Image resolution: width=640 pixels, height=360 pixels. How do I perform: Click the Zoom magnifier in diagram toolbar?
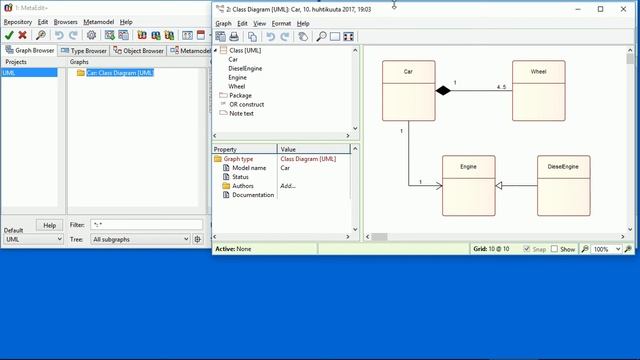tap(321, 37)
